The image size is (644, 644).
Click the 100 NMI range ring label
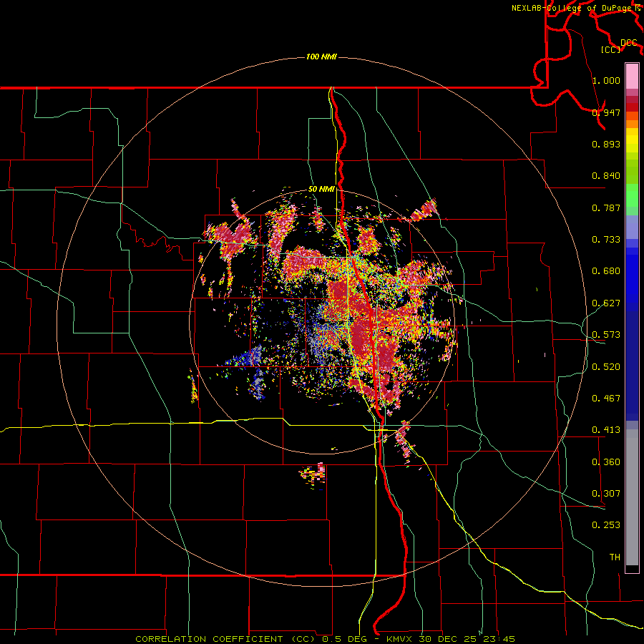coord(321,57)
